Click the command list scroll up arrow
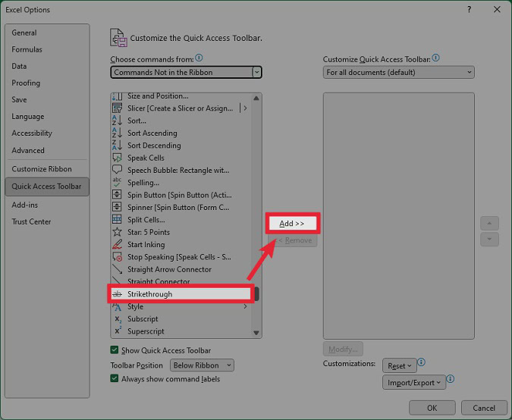Screen dimensions: 512x420 coord(256,99)
